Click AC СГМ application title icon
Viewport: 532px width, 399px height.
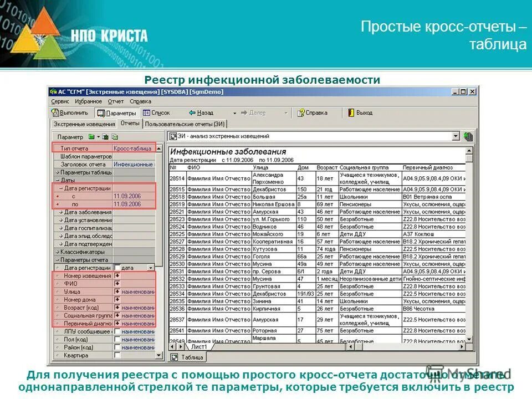point(53,91)
